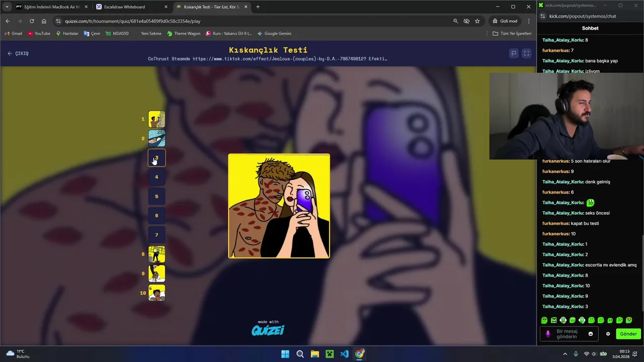Click the rank 8 thumbnail
The width and height of the screenshot is (644, 362).
click(156, 254)
